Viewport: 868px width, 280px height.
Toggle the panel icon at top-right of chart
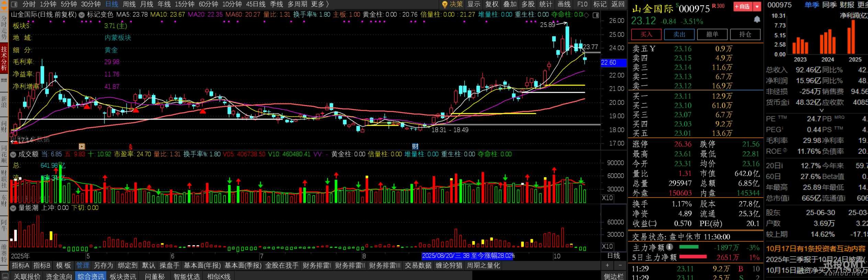(x=596, y=15)
